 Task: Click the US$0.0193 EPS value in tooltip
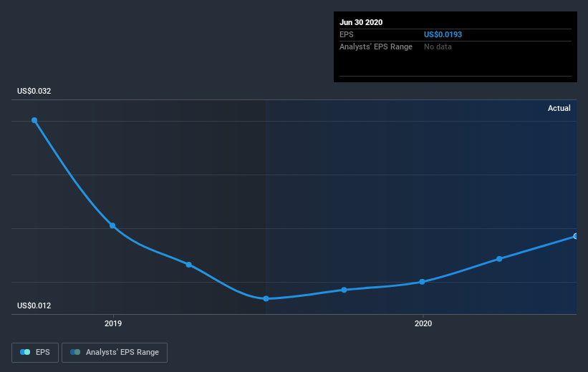point(443,34)
